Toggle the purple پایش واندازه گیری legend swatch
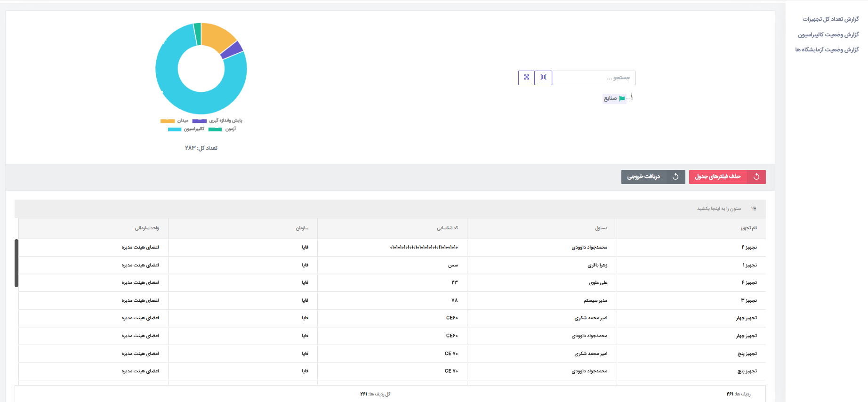The image size is (868, 402). click(x=200, y=121)
